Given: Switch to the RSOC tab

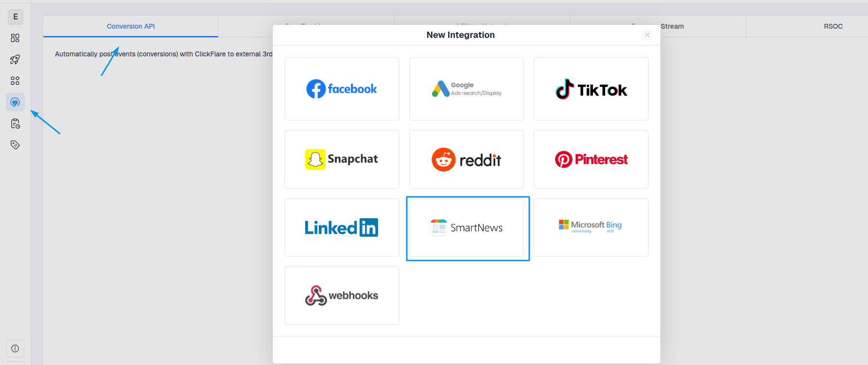Looking at the screenshot, I should coord(833,26).
